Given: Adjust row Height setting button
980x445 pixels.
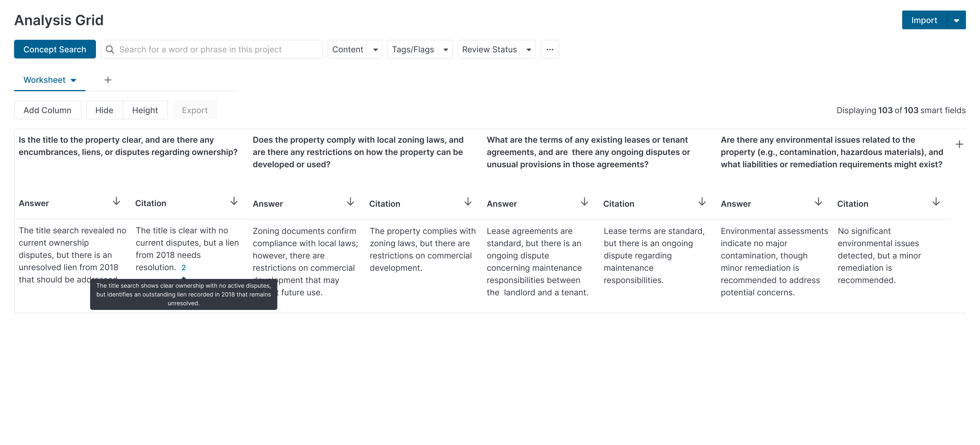Looking at the screenshot, I should pyautogui.click(x=145, y=110).
